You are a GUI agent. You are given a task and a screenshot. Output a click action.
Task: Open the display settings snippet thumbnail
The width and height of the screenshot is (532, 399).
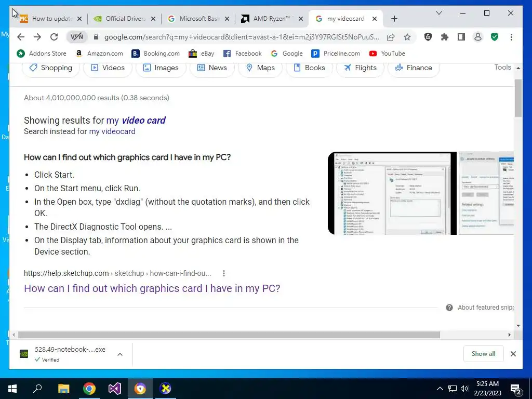pos(486,193)
